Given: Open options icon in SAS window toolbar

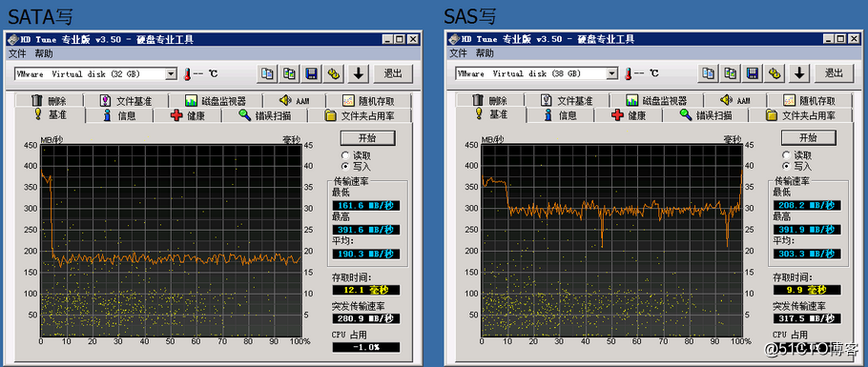Looking at the screenshot, I should pyautogui.click(x=775, y=73).
